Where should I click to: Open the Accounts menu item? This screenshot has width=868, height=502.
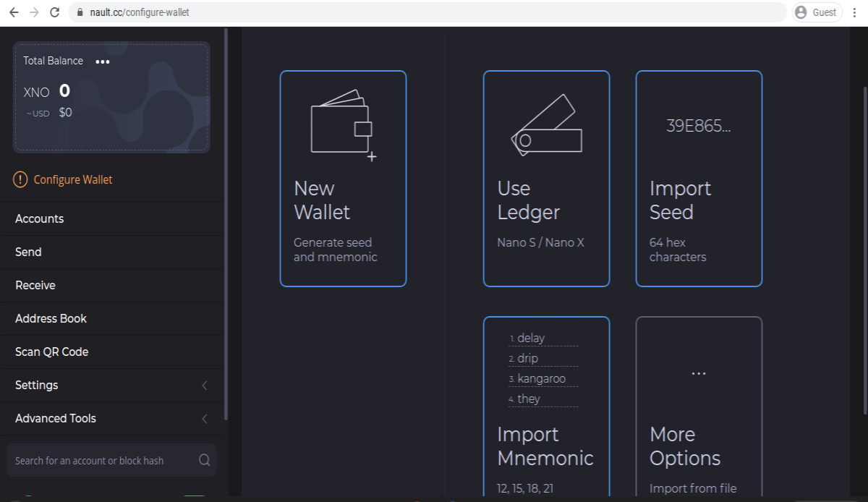(x=114, y=218)
